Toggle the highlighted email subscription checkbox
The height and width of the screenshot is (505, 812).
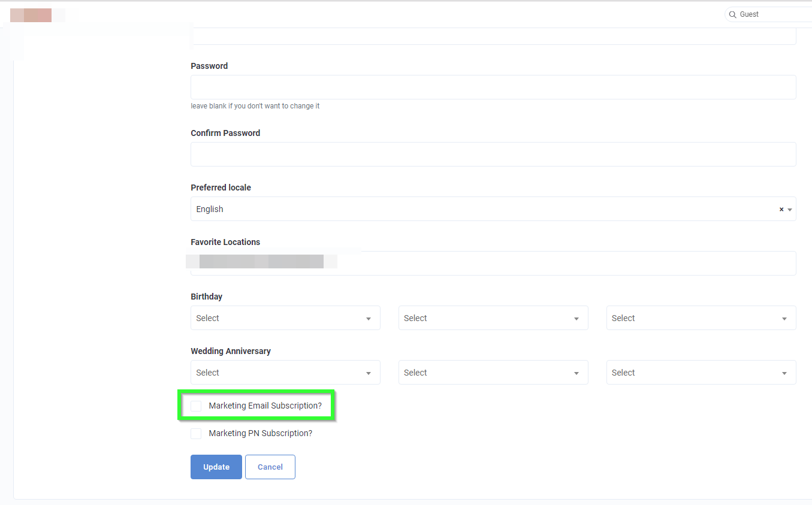coord(196,406)
